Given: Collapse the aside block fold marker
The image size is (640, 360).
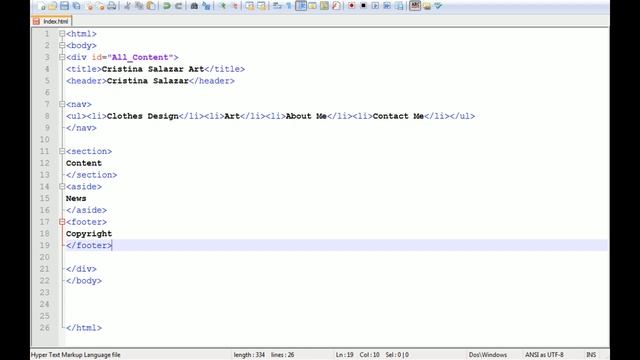Looking at the screenshot, I should click(62, 187).
